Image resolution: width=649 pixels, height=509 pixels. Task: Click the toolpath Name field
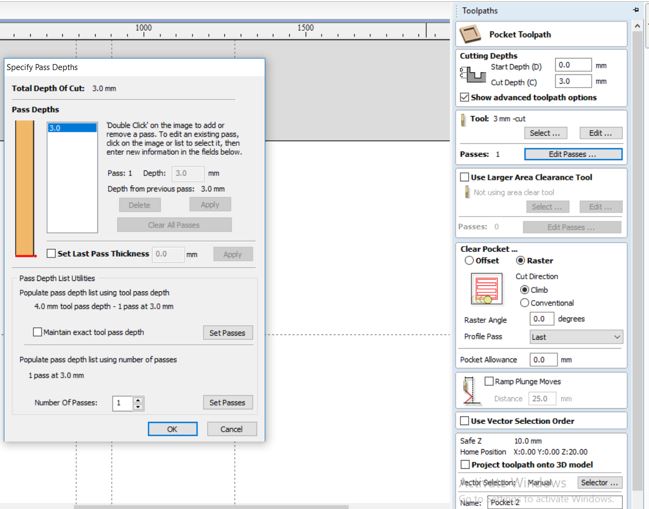[555, 502]
